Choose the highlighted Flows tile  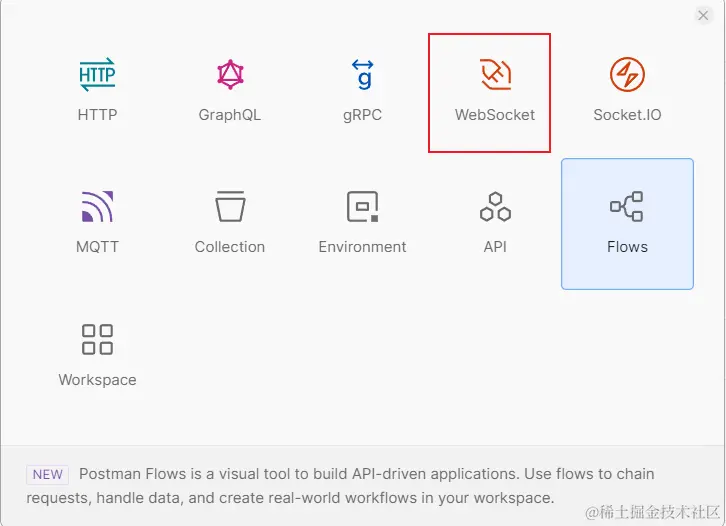pos(627,224)
